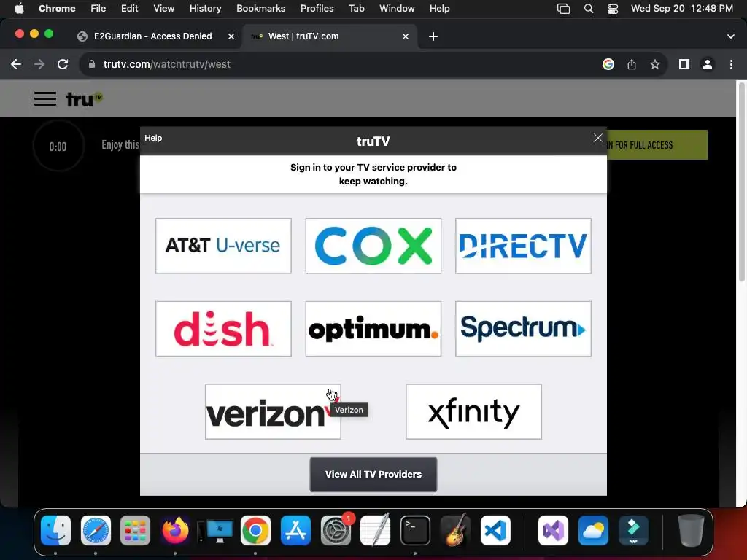View site information lock icon
This screenshot has height=560, width=747.
92,64
